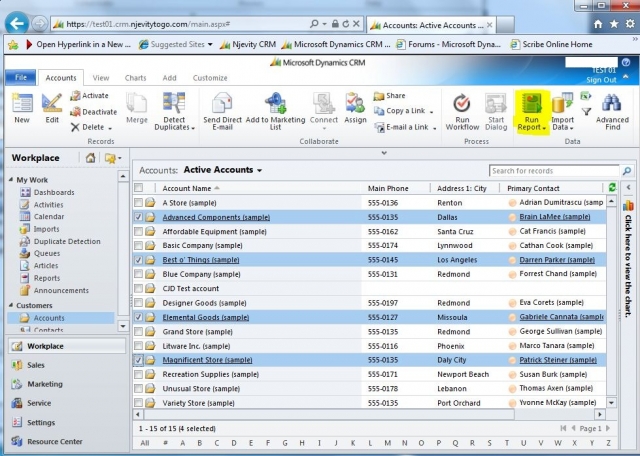Switch to the Charts ribbon tab
640x456 pixels.
point(135,78)
